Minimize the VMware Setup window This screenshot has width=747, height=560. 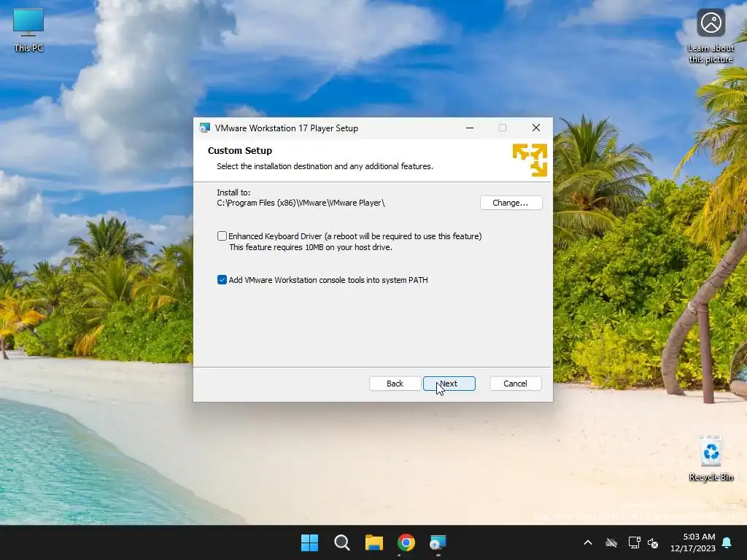click(470, 128)
